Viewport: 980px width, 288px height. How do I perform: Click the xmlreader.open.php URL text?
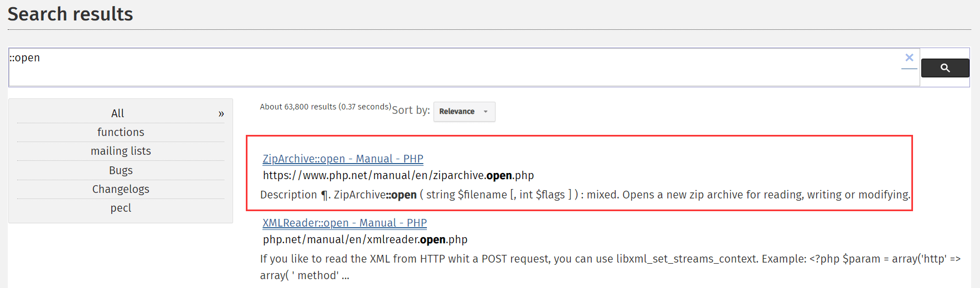tap(365, 240)
